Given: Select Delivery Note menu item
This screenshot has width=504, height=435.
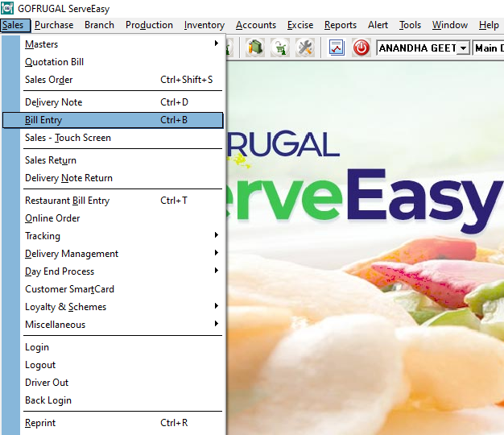Looking at the screenshot, I should click(x=112, y=102).
